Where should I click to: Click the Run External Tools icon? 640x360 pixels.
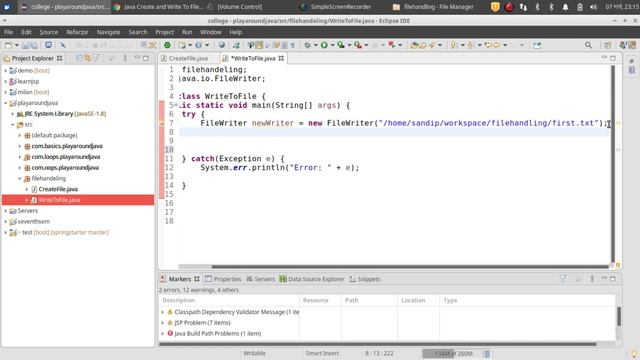coord(358,45)
